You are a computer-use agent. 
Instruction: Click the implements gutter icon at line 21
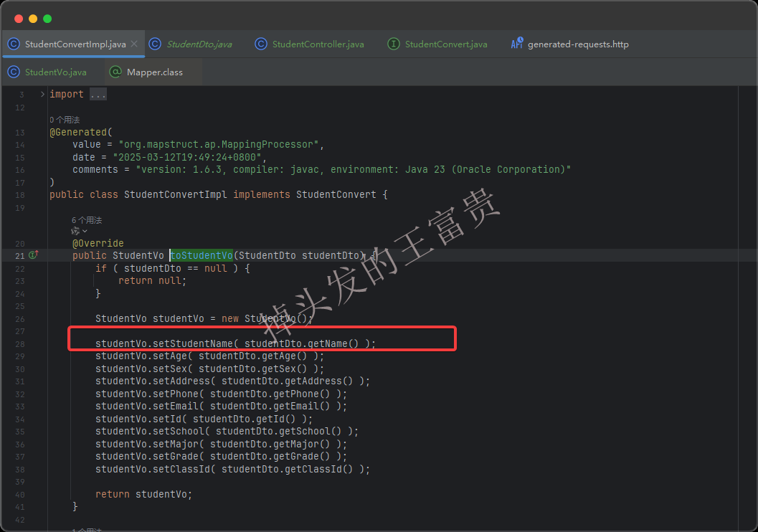pos(34,255)
